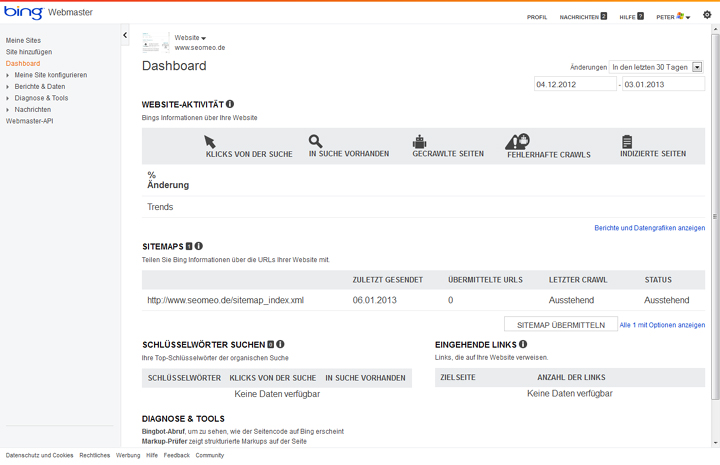Click end date field 03.01.2013
This screenshot has width=720, height=465.
coord(663,84)
